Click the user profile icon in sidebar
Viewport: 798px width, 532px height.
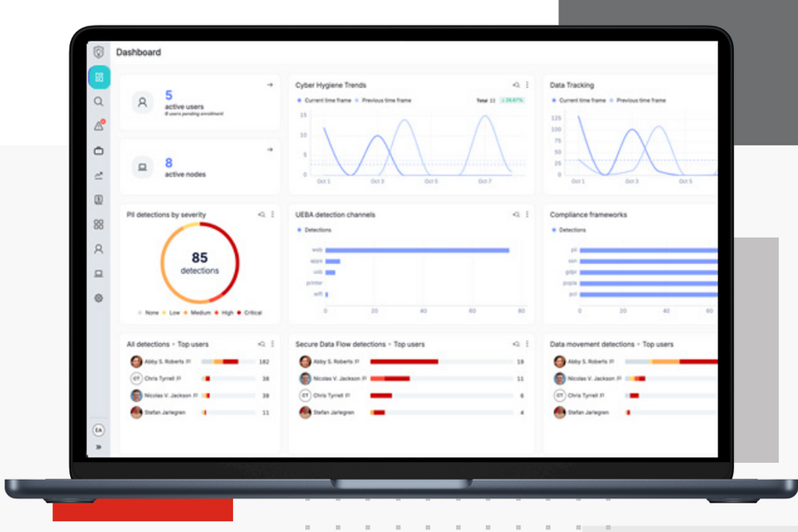(98, 249)
